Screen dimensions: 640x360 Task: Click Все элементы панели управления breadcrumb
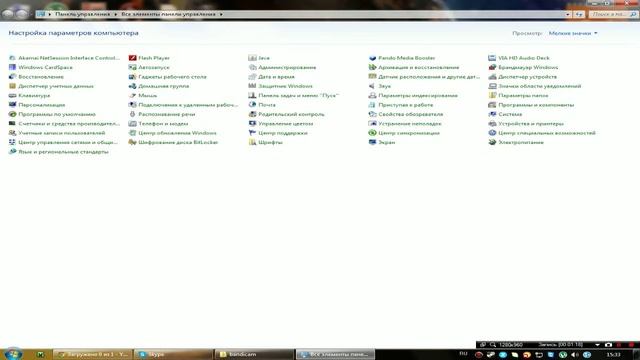coord(169,14)
